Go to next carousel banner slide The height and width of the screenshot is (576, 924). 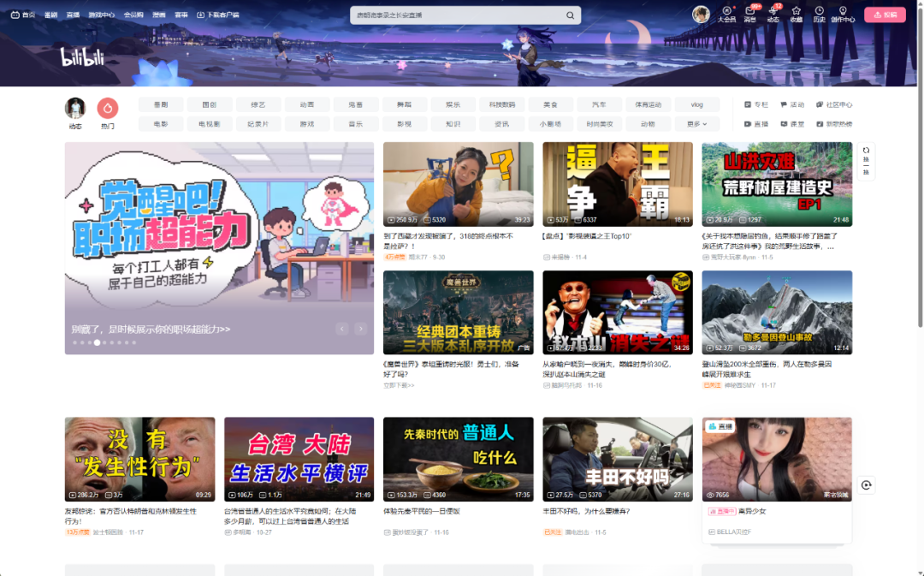point(361,329)
